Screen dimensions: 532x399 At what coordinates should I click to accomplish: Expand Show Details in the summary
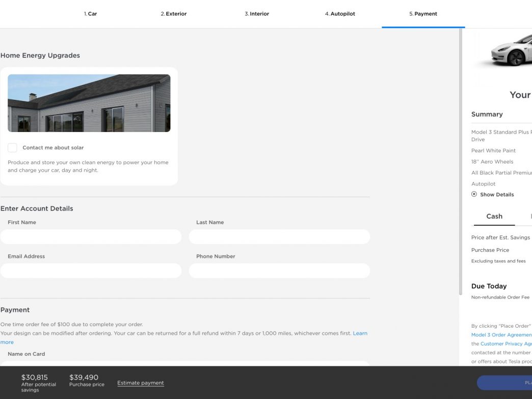pyautogui.click(x=497, y=195)
